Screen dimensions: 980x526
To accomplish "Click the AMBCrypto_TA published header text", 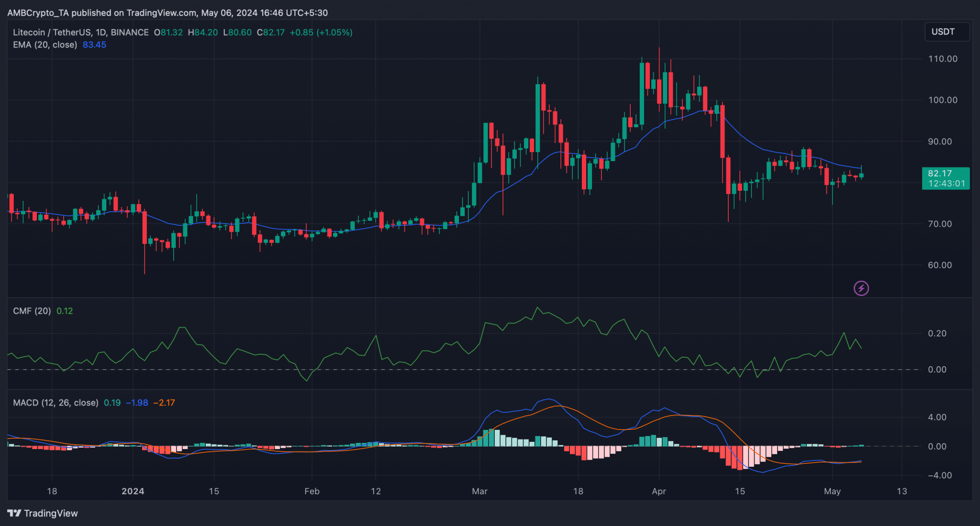I will (167, 13).
